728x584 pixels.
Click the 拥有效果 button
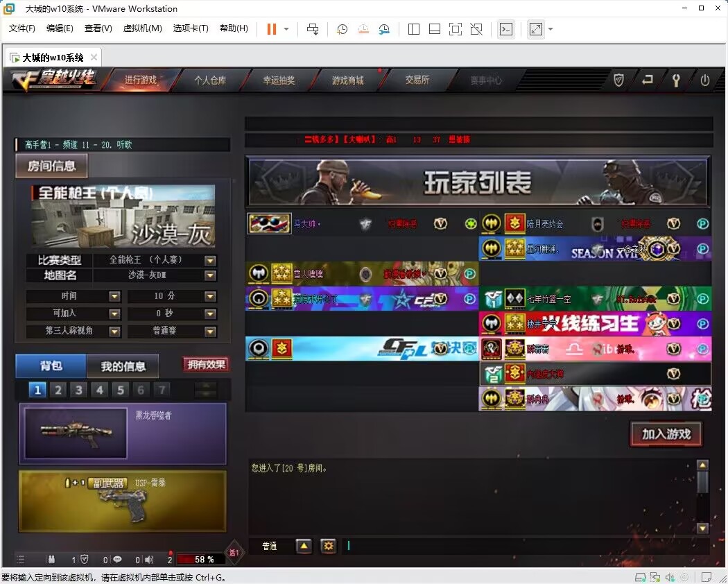point(206,365)
